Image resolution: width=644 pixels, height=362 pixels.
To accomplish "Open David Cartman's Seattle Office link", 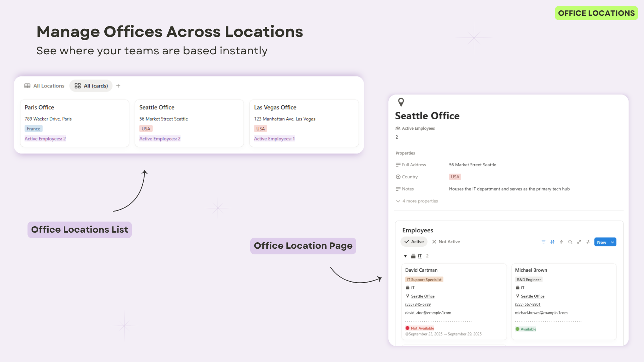I will click(x=423, y=296).
